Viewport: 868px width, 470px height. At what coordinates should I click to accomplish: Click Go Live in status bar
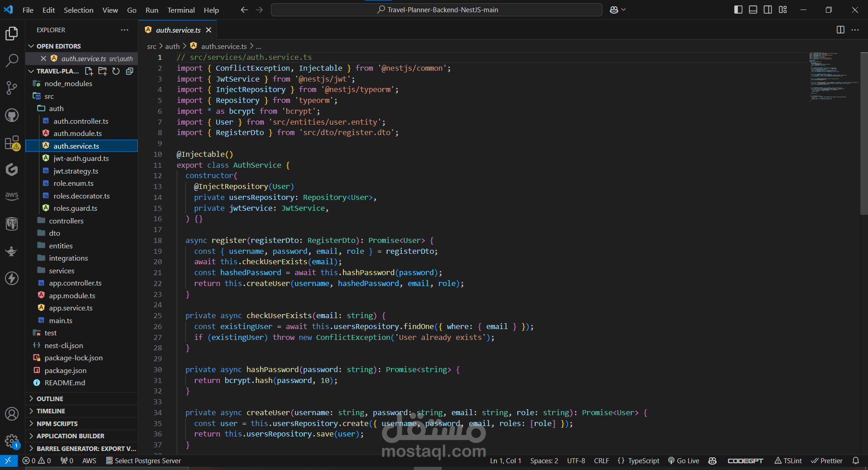[684, 460]
